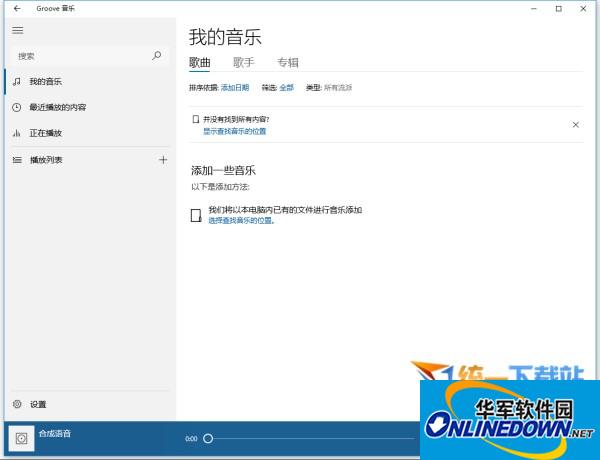Add a new playlist with plus icon

pos(163,160)
